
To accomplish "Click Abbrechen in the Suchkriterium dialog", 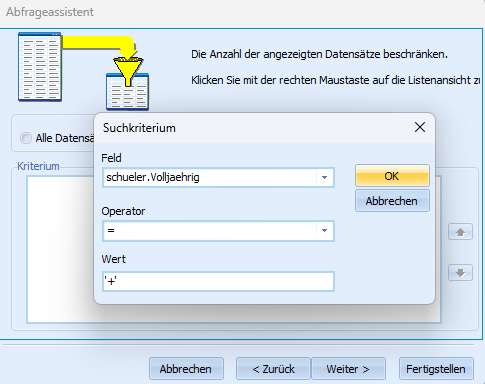I will (x=392, y=201).
